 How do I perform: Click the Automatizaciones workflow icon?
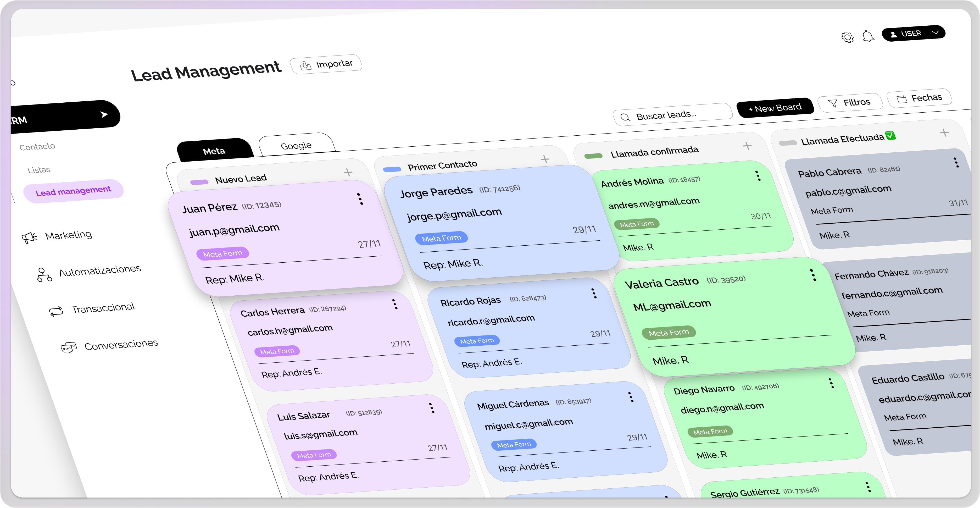point(44,274)
